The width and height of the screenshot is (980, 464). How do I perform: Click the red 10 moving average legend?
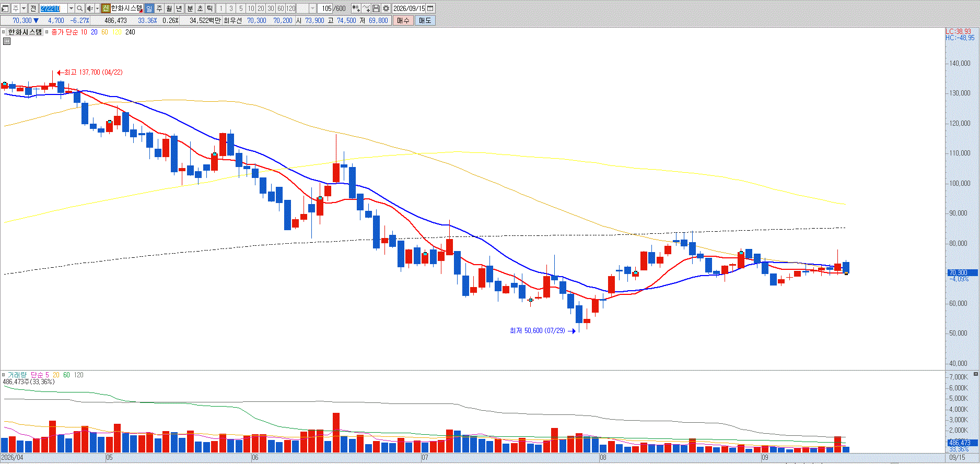point(84,32)
